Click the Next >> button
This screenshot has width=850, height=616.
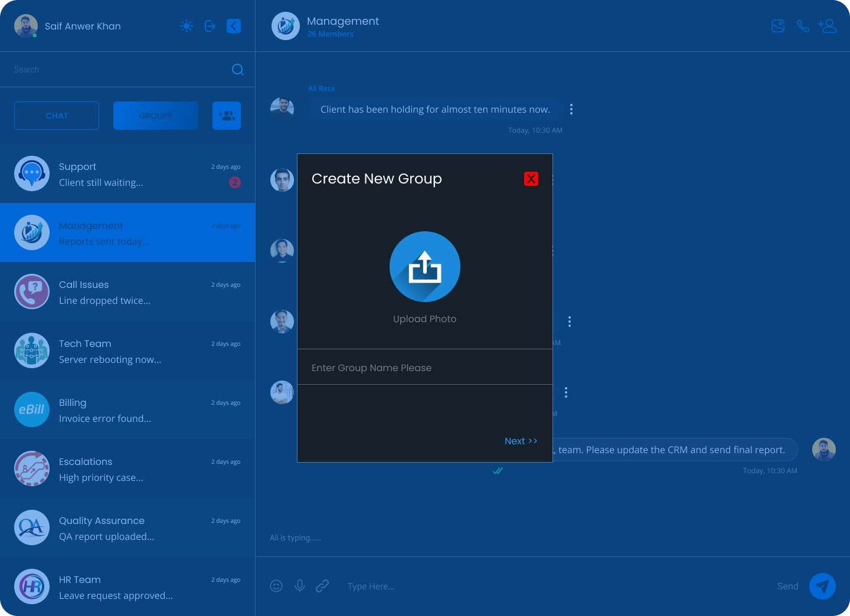click(x=521, y=441)
